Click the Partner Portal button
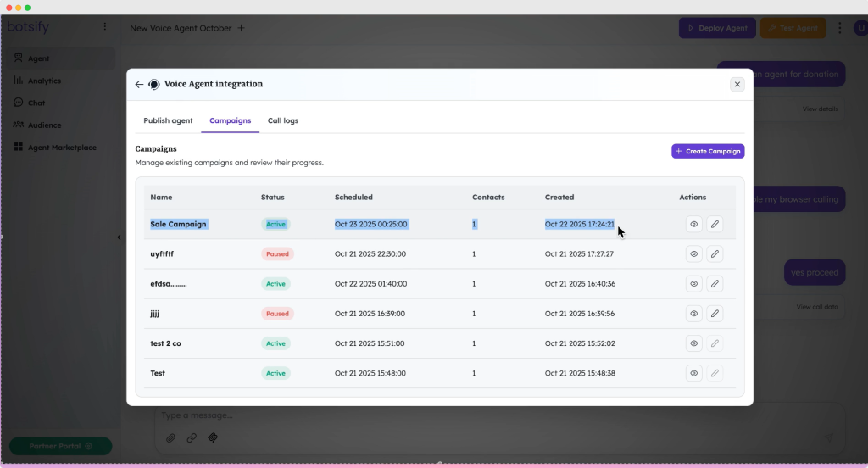The image size is (868, 468). (60, 446)
